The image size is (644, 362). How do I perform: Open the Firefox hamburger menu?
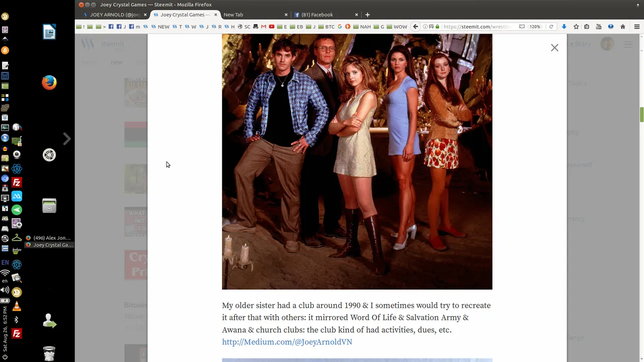tap(636, 27)
